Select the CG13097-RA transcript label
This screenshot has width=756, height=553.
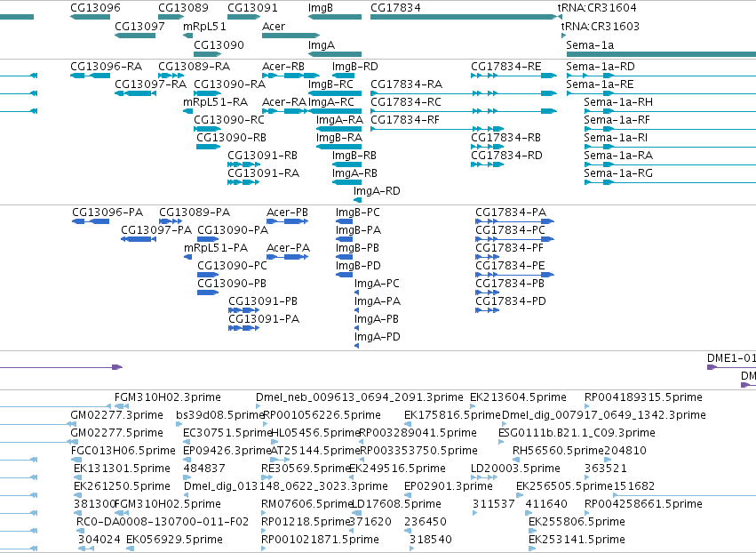(150, 84)
